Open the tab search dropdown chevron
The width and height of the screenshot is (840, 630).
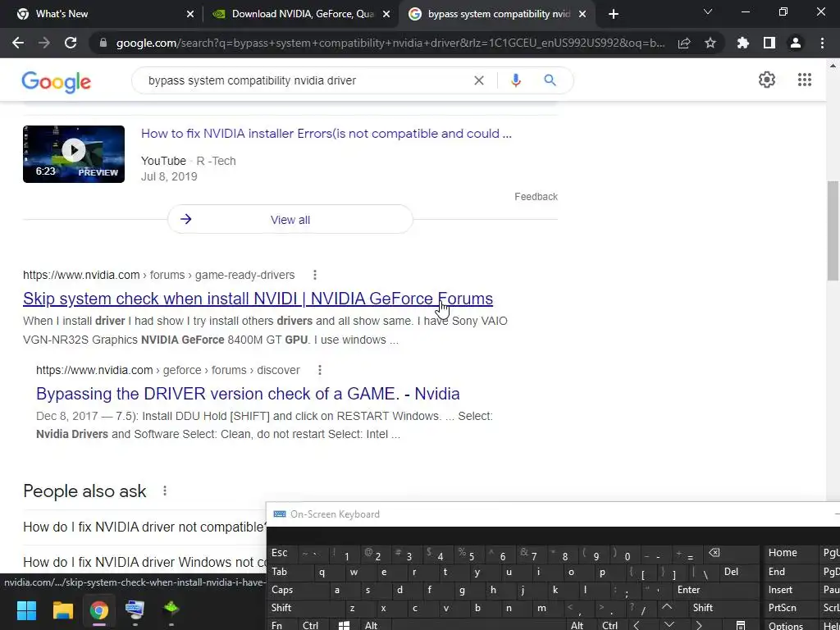click(708, 11)
